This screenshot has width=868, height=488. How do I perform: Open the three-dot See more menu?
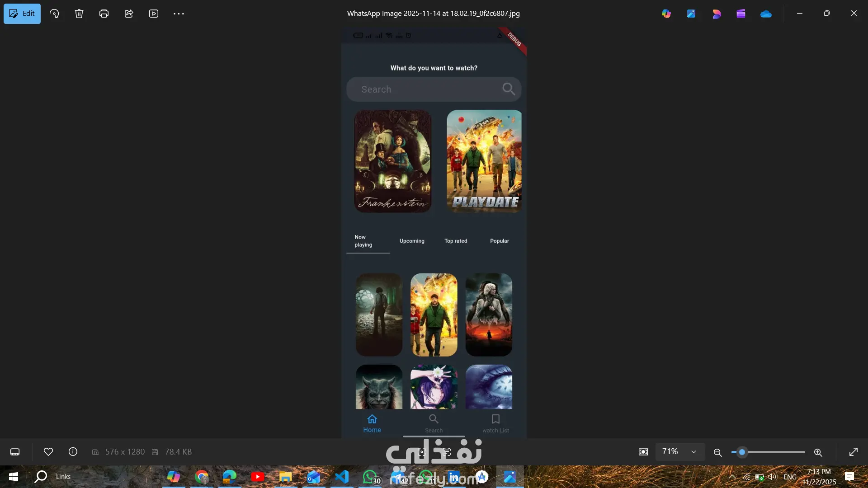coord(179,14)
